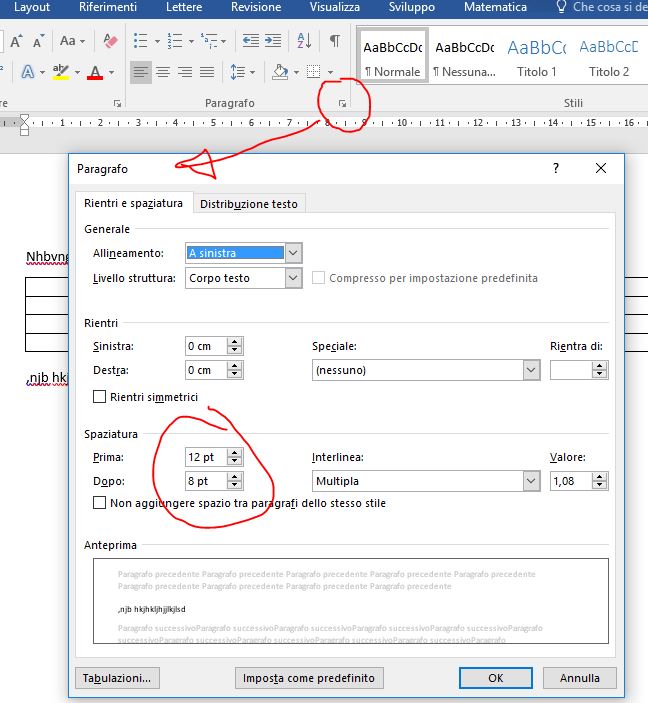Apply a bulleted list
648x703 pixels.
[x=141, y=41]
